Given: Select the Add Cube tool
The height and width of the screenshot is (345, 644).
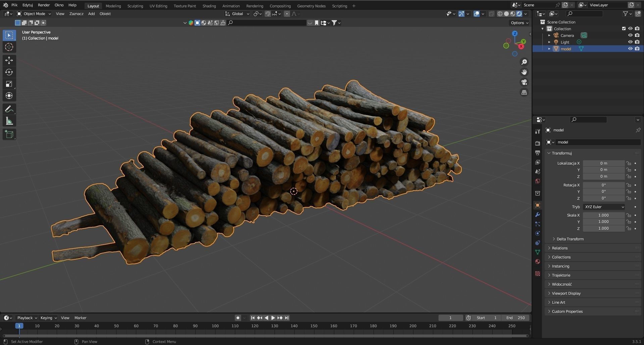Looking at the screenshot, I should click(9, 134).
